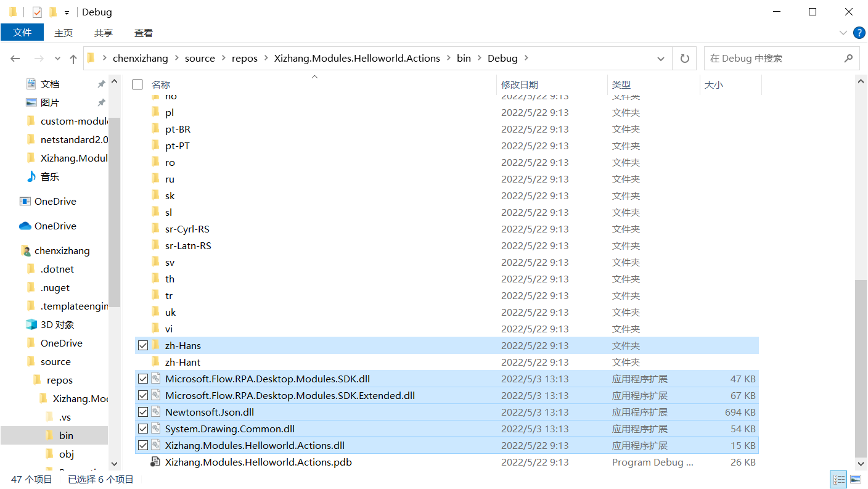Toggle the select-all checkbox in header
The width and height of the screenshot is (868, 489).
pos(138,84)
